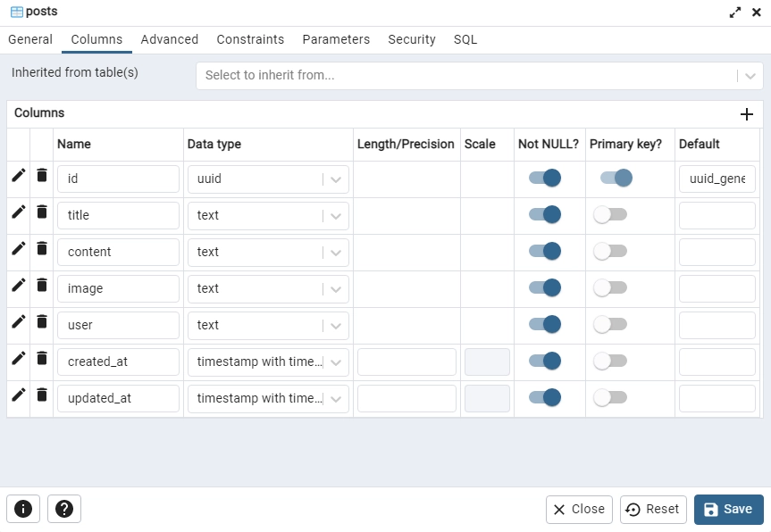Enable Primary key for user column
Viewport: 771px width, 532px height.
610,324
